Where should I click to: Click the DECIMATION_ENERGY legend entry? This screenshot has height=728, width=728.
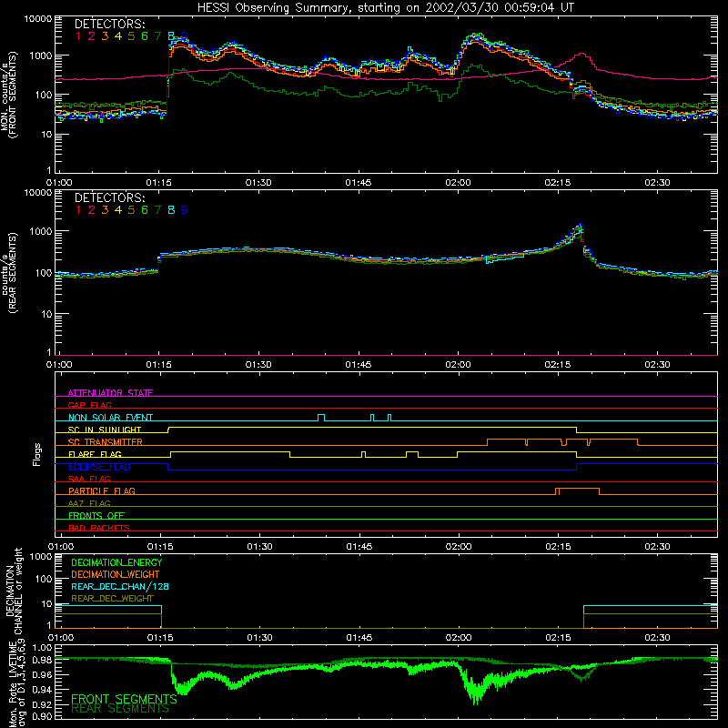coord(116,562)
